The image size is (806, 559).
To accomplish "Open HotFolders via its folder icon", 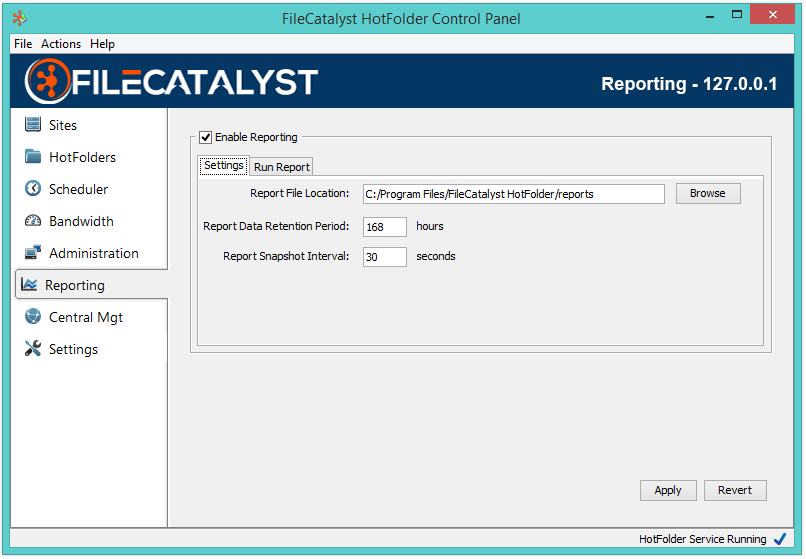I will point(32,157).
